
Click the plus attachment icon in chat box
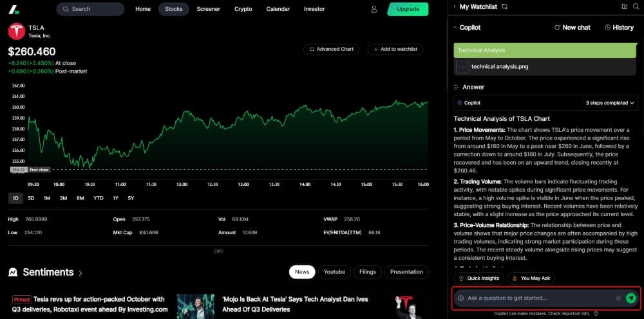[x=460, y=298]
